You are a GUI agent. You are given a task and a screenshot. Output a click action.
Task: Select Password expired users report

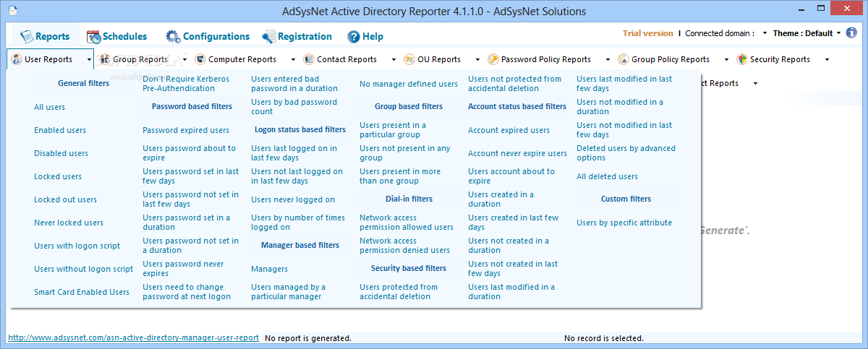click(x=186, y=130)
